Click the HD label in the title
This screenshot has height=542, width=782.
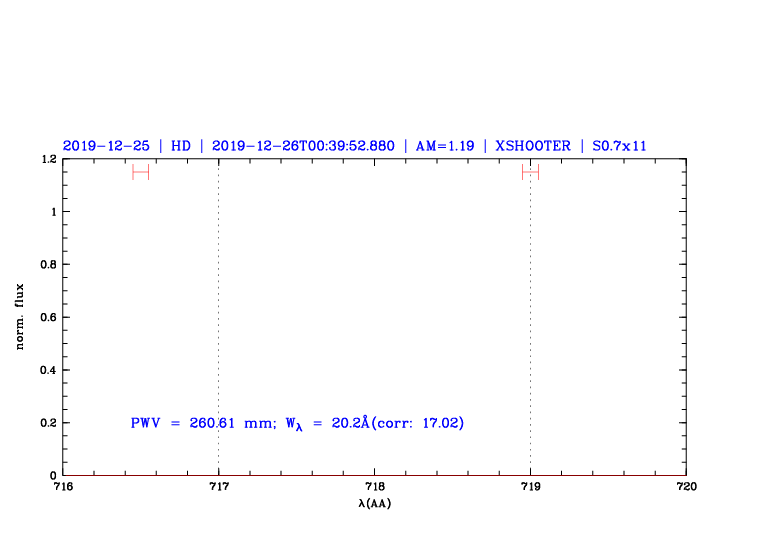pyautogui.click(x=181, y=146)
